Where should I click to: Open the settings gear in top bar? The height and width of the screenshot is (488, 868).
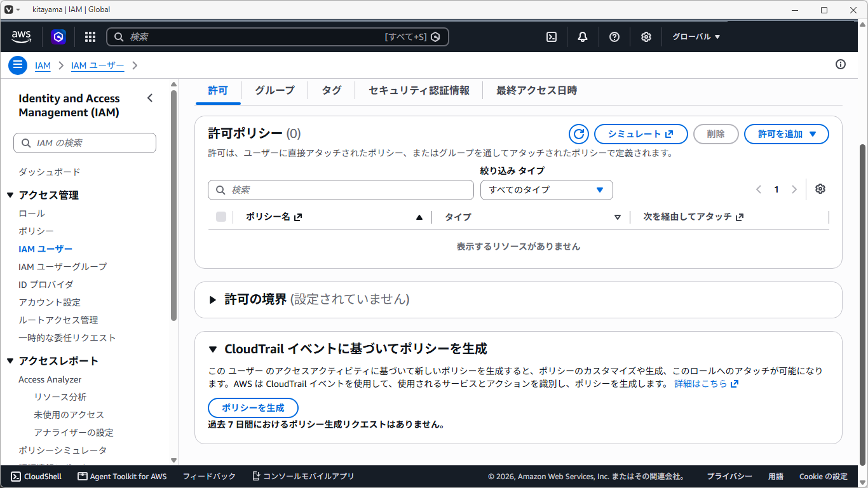(x=646, y=37)
